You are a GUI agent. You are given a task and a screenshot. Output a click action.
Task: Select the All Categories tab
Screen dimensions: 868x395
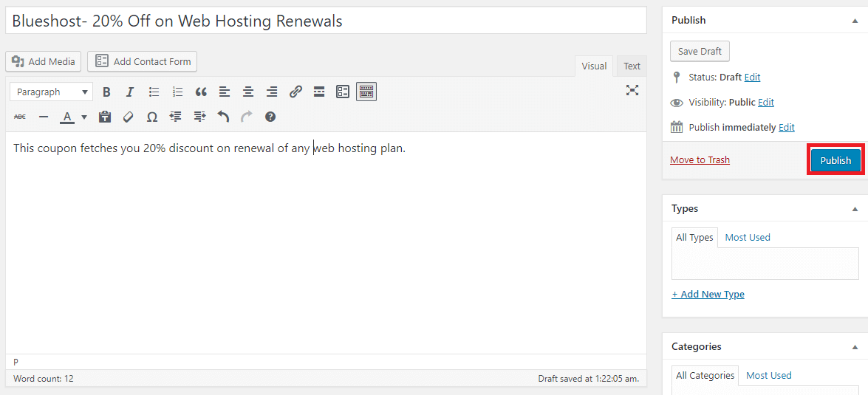click(x=705, y=376)
